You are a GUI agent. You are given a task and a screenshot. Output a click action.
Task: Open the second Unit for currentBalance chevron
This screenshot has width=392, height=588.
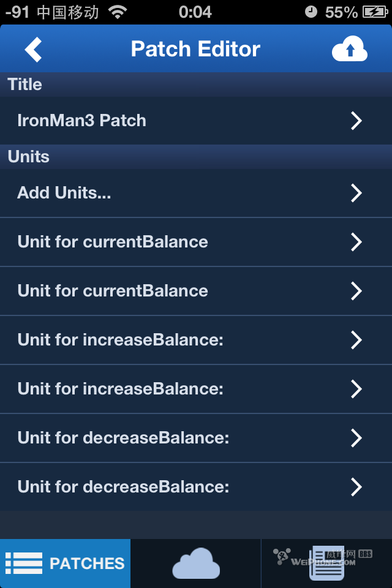(356, 291)
